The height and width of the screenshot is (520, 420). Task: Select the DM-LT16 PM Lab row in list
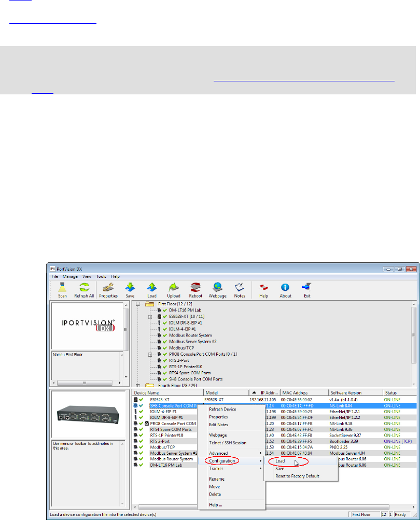166,465
